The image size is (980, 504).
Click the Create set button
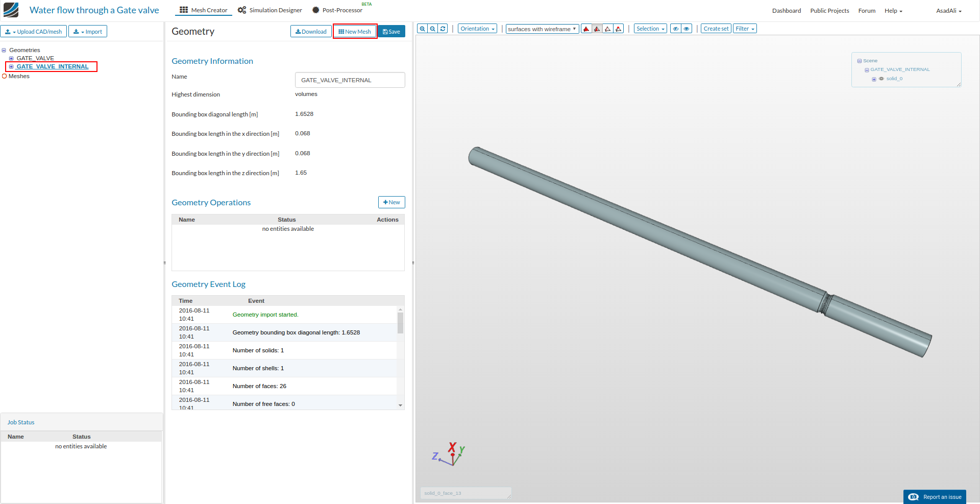716,29
